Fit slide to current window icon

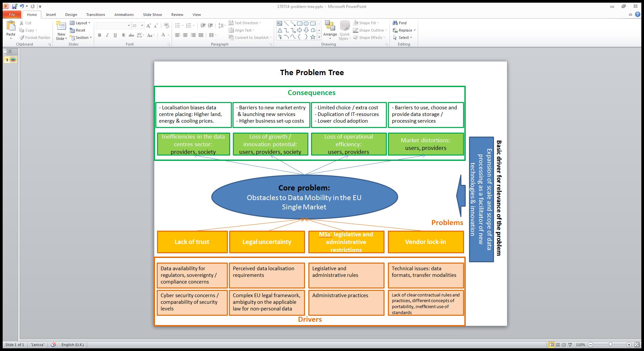[637, 345]
